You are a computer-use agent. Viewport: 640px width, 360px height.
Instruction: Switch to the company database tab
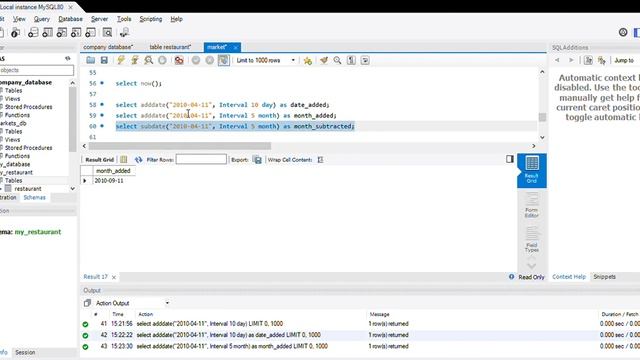(108, 47)
